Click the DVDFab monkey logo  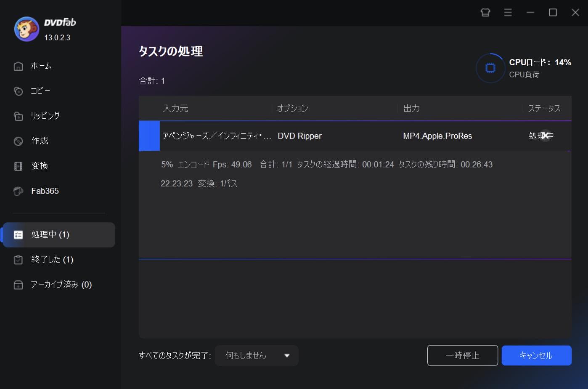click(26, 29)
